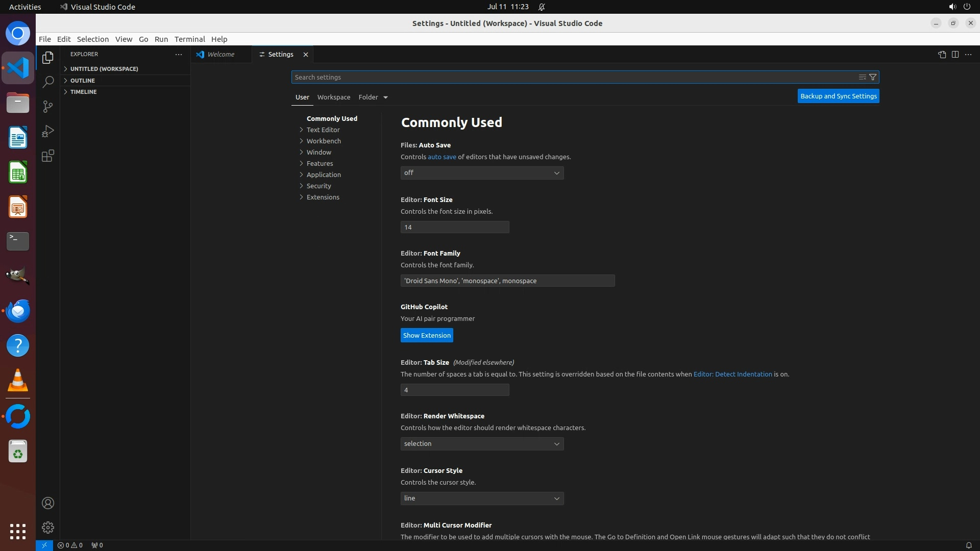This screenshot has width=980, height=551.
Task: Switch to the Workspace settings tab
Action: 334,97
